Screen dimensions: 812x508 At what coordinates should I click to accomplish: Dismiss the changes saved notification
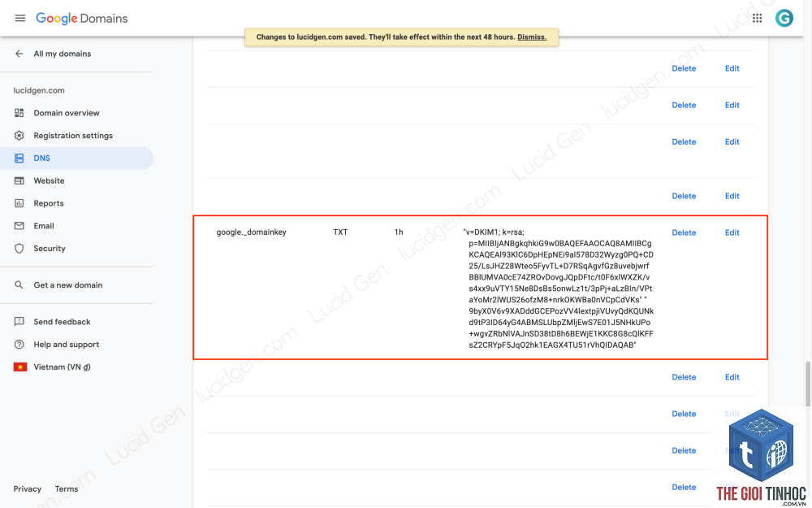pos(532,37)
